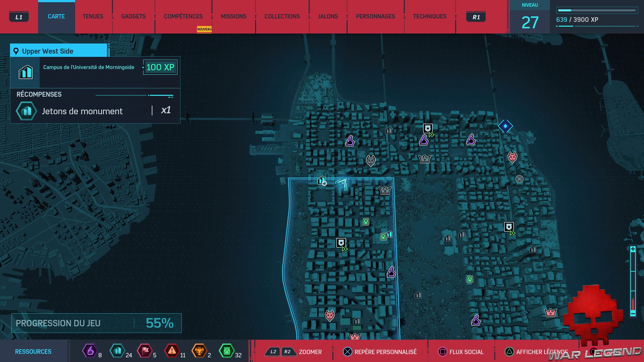Viewport: 644px width, 362px height.
Task: Click the Afficher Légende triangle prompt
Action: pos(509,352)
